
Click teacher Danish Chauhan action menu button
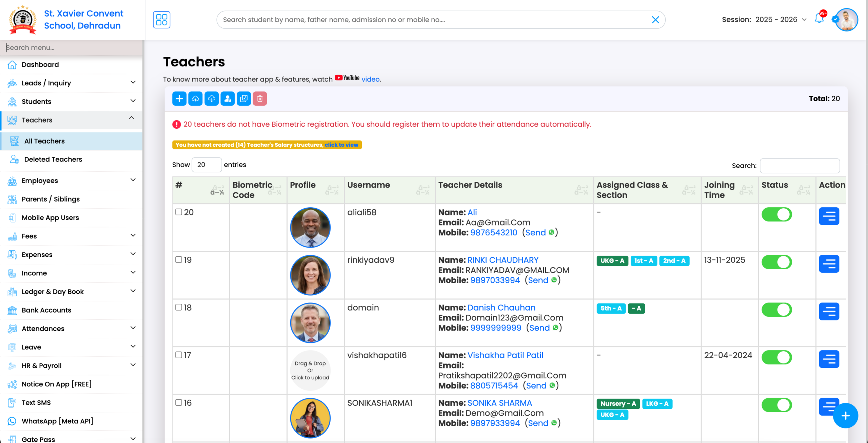[x=829, y=311]
